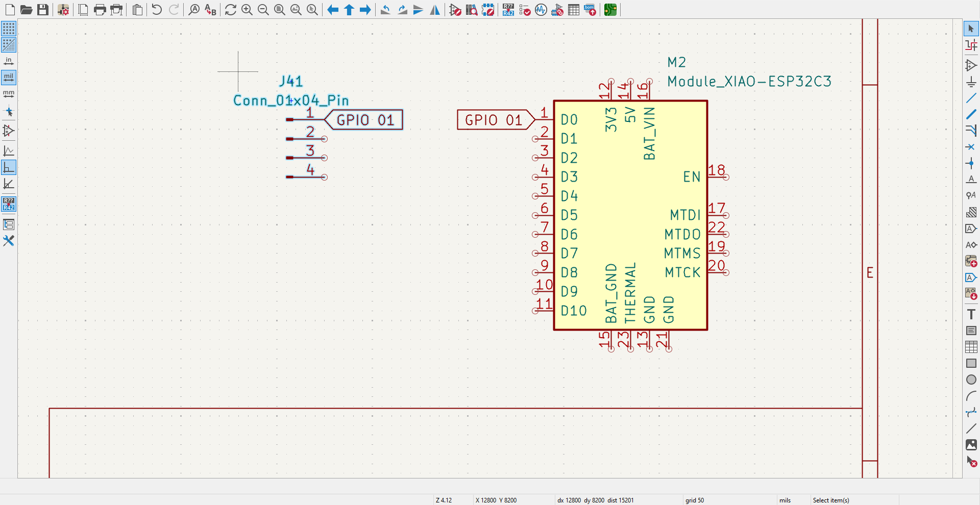Activate the Select item arrow tool
980x505 pixels.
[x=971, y=29]
